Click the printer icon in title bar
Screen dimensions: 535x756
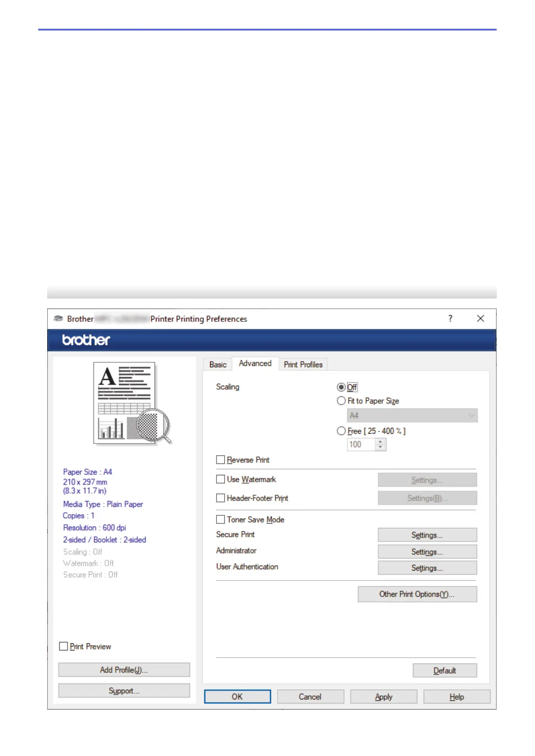tap(58, 319)
